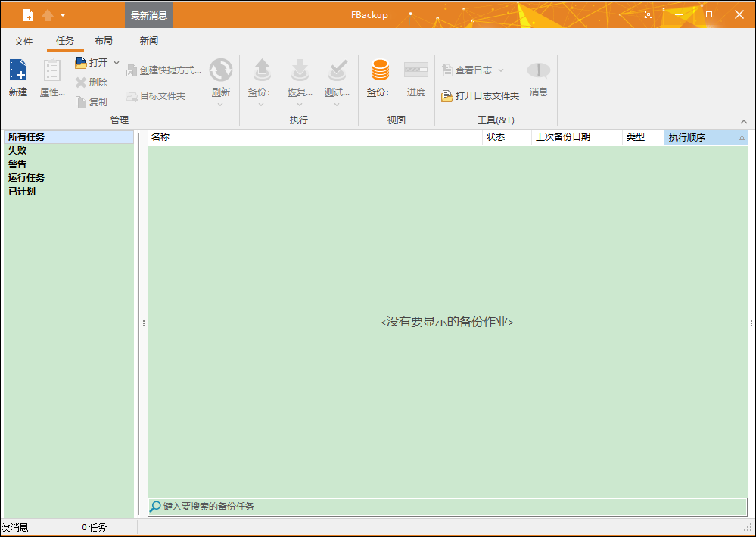
Task: Sort by the 名称 column header
Action: (x=315, y=137)
